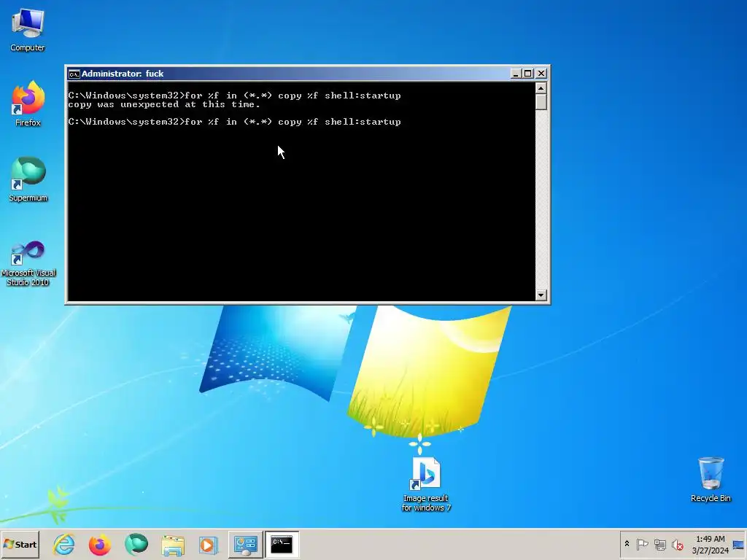747x560 pixels.
Task: Click the muted volume tray icon
Action: pos(677,544)
